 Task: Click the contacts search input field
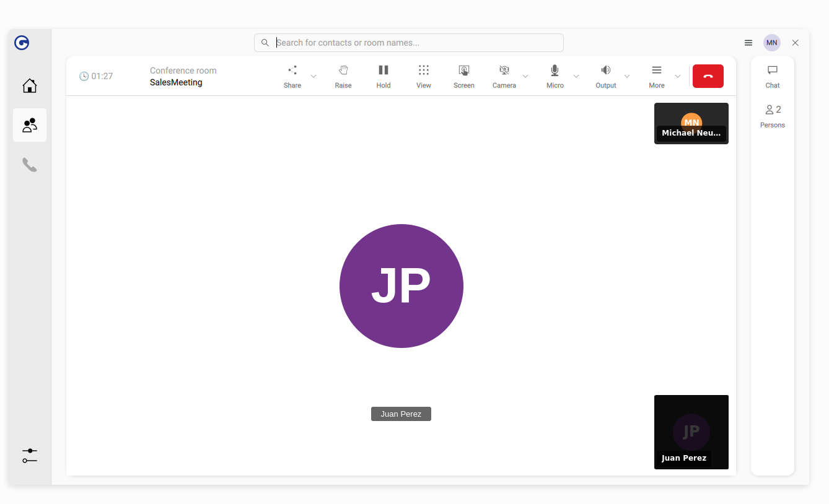click(409, 42)
